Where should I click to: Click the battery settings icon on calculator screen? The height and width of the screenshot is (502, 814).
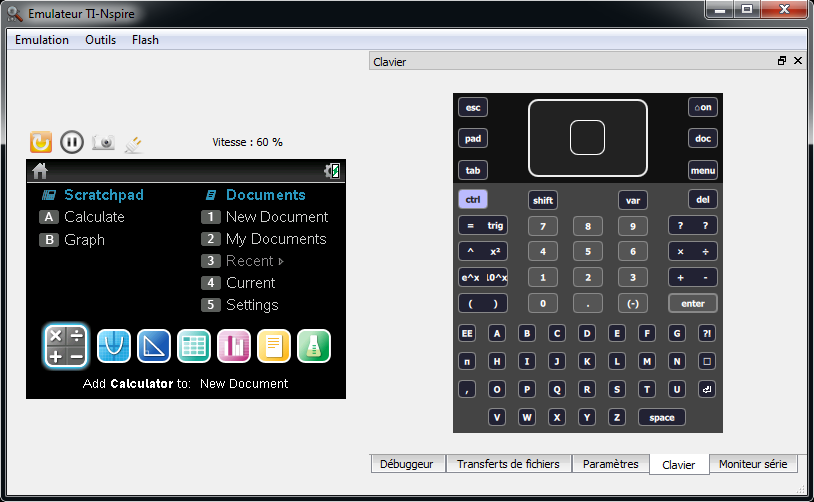point(332,170)
